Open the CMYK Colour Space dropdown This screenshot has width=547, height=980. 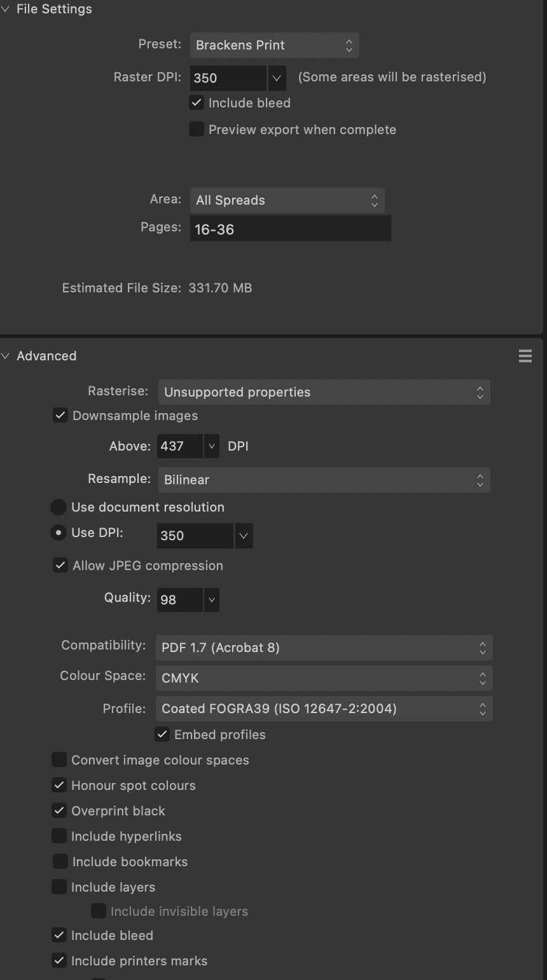tap(324, 678)
